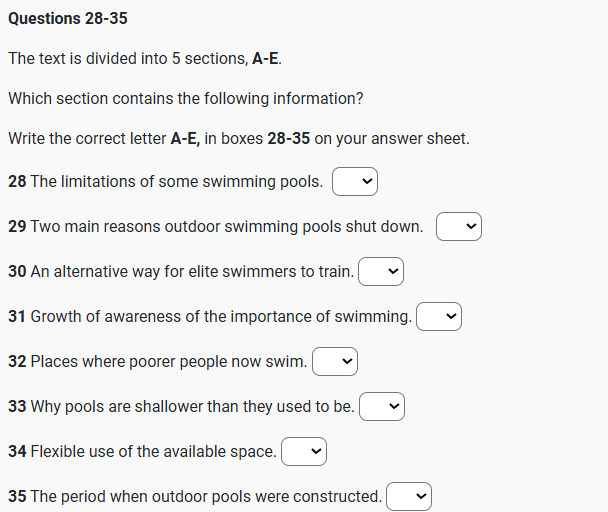Click the "outdoor pools were constructed" statement
The image size is (608, 512).
pos(205,497)
